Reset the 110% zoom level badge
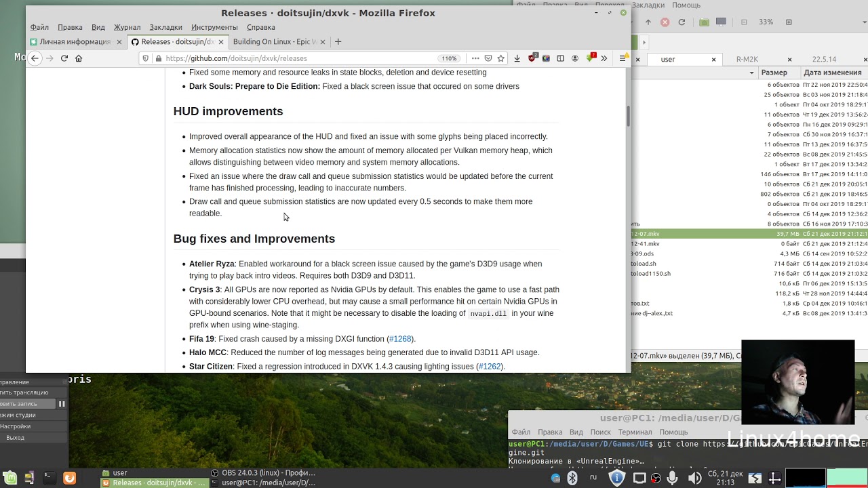 coord(448,58)
